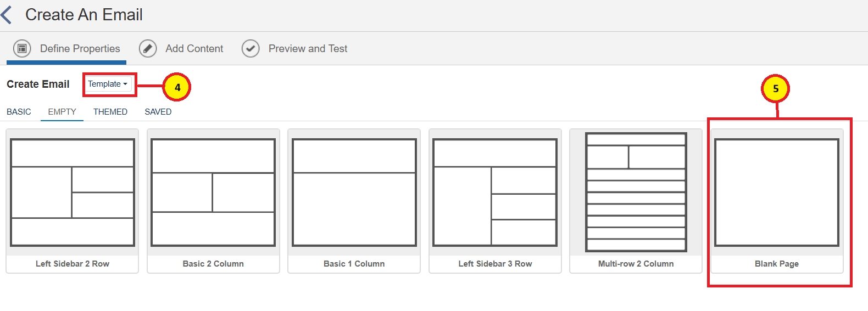Click the Add Content pencil icon

(x=148, y=49)
